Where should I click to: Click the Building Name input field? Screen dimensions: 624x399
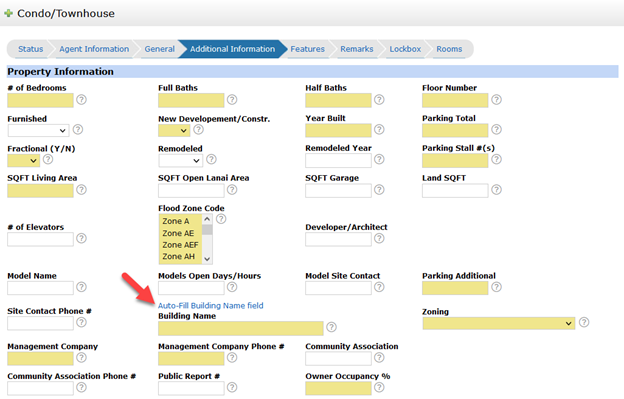(241, 328)
